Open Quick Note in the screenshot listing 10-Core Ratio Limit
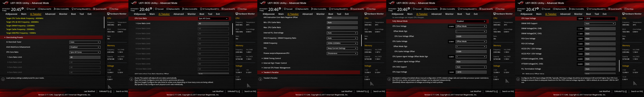 click(228, 9)
